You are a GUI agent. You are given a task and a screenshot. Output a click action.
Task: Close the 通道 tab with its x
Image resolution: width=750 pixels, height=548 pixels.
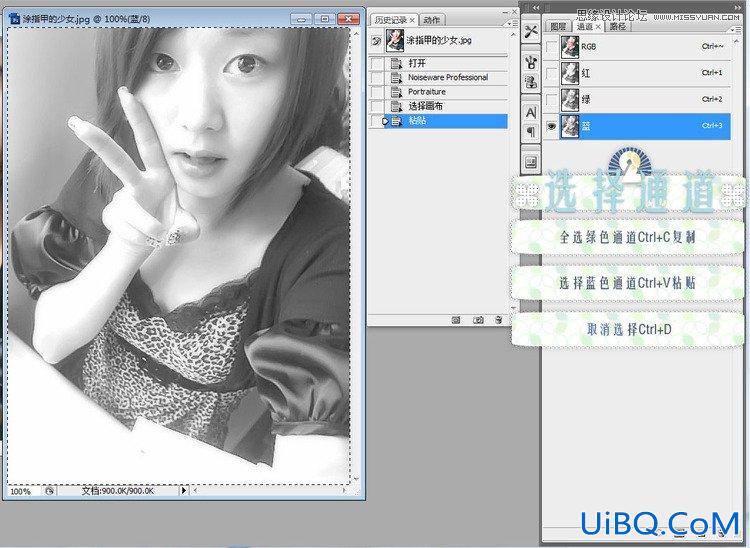[x=598, y=27]
